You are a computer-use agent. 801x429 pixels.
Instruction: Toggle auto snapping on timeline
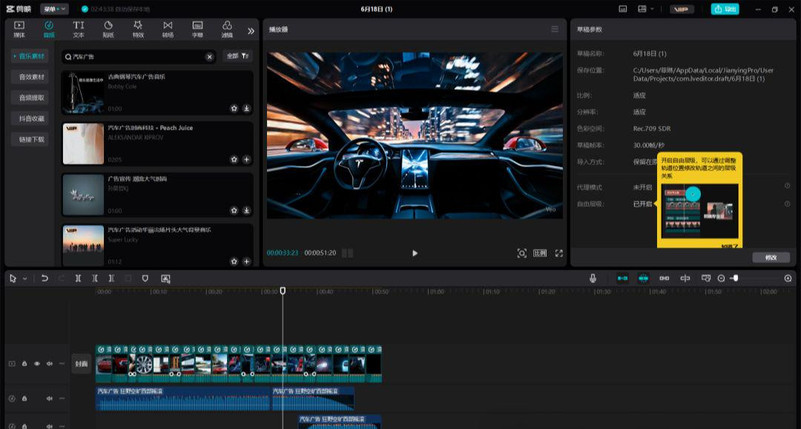point(643,278)
